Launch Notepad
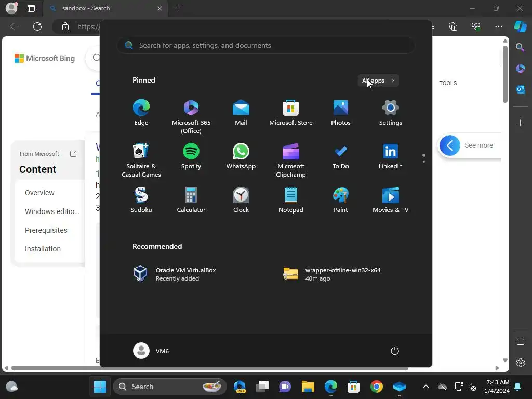This screenshot has height=399, width=532. click(291, 200)
